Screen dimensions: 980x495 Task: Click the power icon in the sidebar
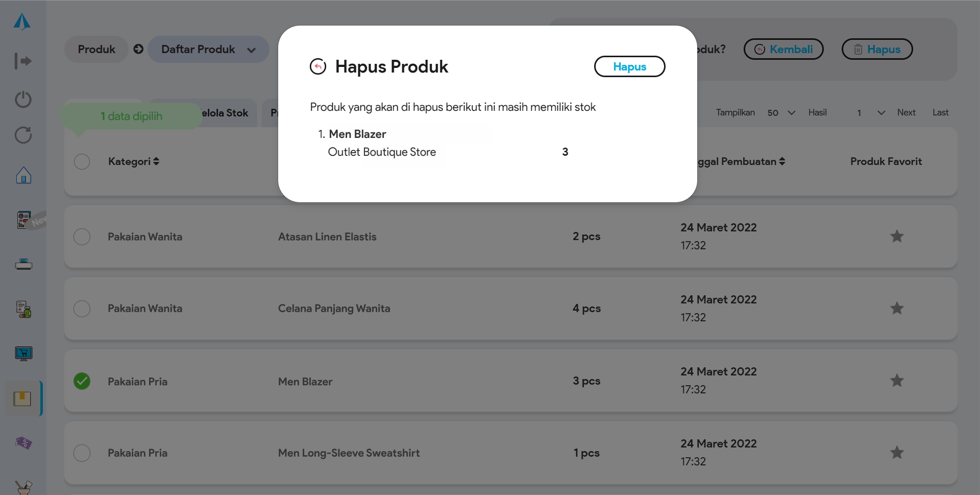(x=23, y=99)
